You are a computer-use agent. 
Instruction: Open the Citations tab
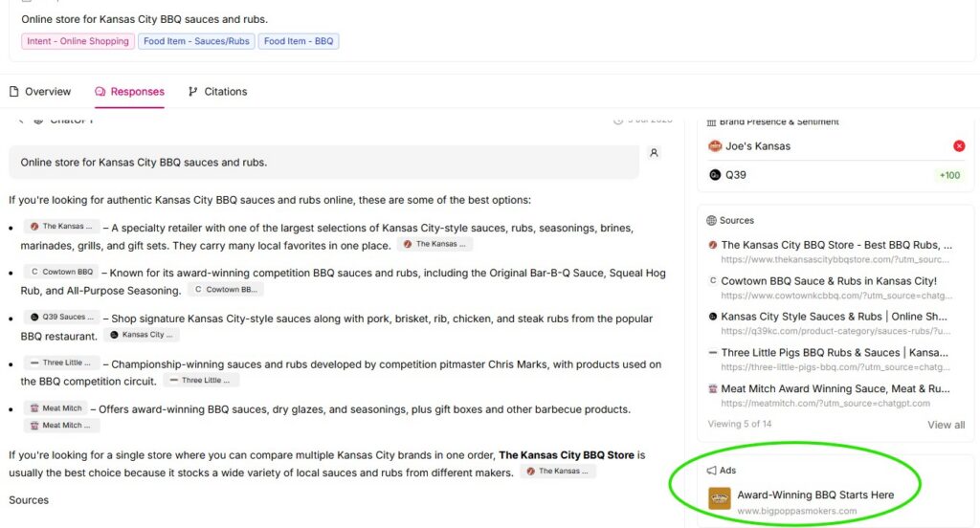click(217, 91)
